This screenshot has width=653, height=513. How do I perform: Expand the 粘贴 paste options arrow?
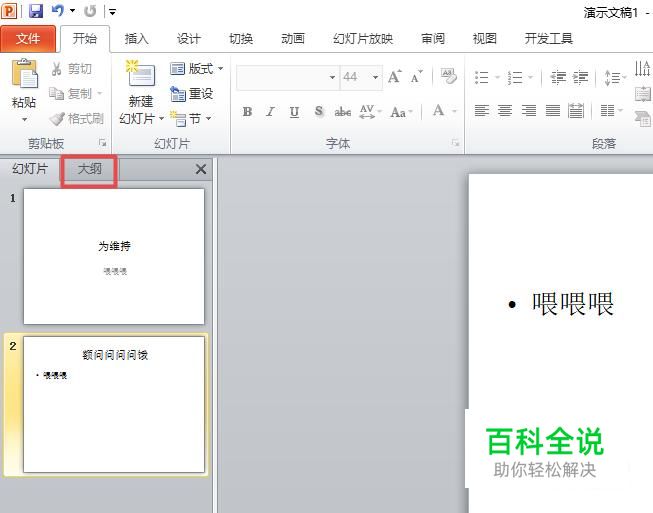pos(24,120)
